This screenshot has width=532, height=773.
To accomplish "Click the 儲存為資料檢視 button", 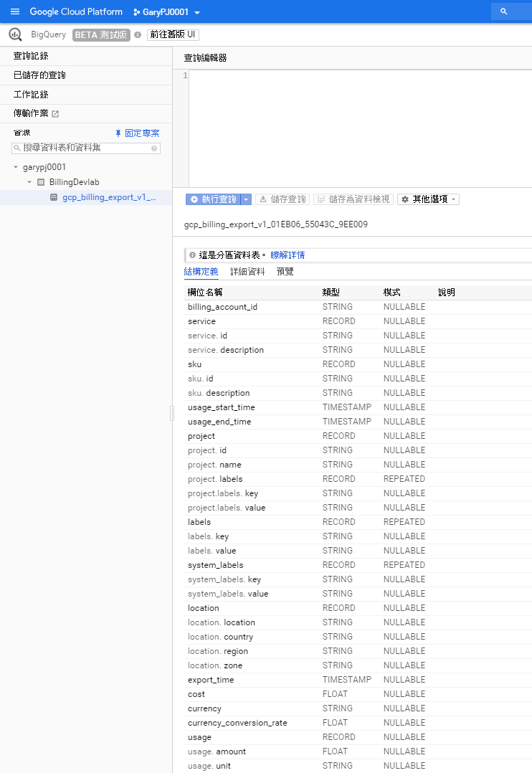I will [353, 199].
